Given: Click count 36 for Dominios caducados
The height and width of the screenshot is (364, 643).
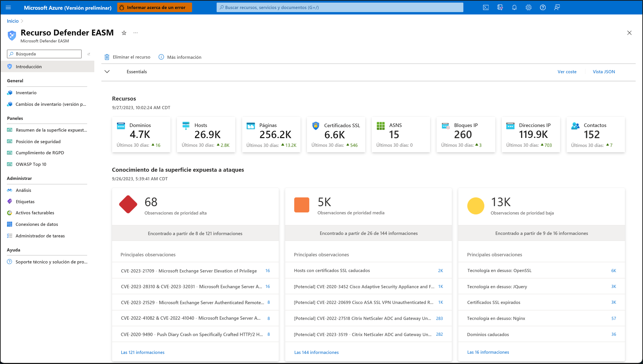Looking at the screenshot, I should (x=613, y=334).
